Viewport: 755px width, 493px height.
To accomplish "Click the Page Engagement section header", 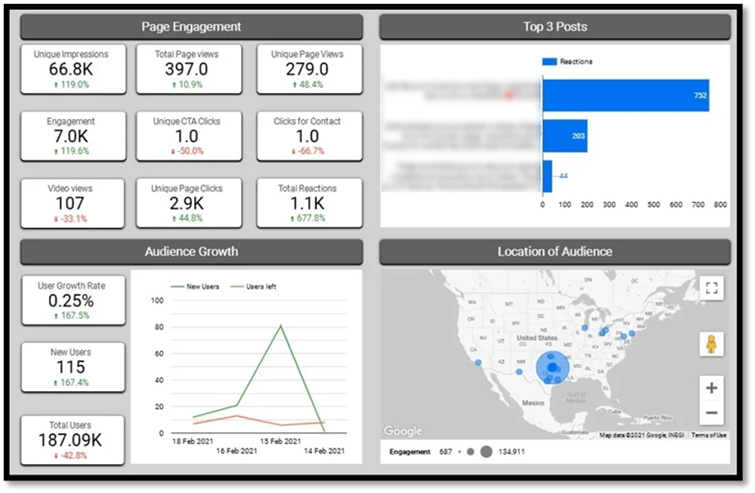I will pyautogui.click(x=191, y=26).
